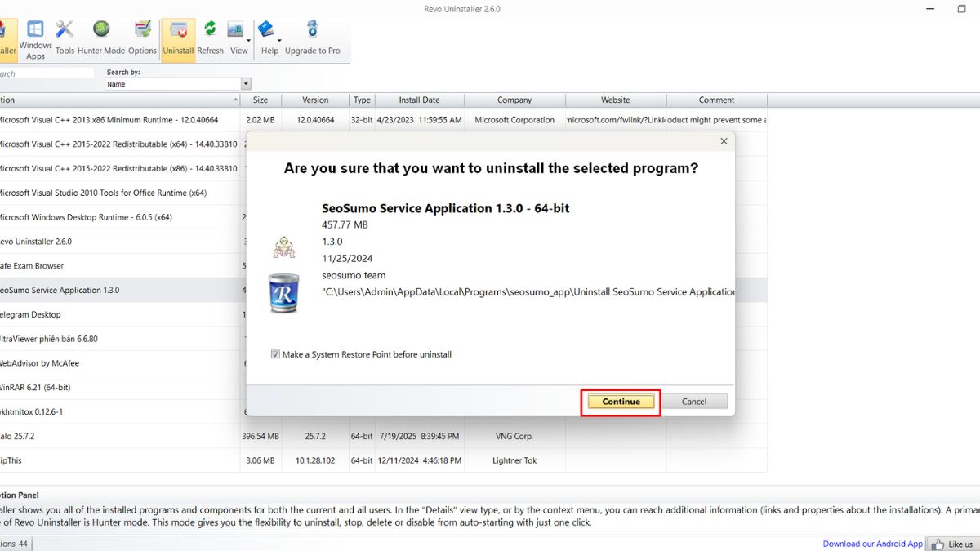Click the 396.54 MB size cell
The image size is (980, 551).
(261, 436)
